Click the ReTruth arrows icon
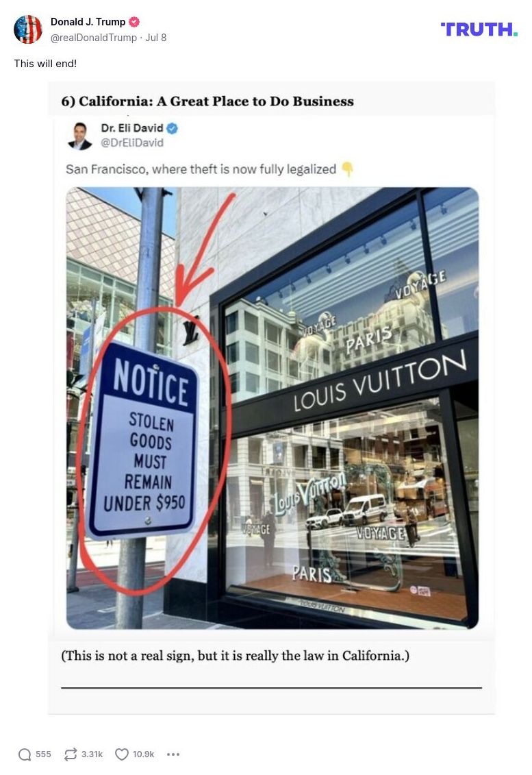The width and height of the screenshot is (532, 775). pyautogui.click(x=71, y=754)
